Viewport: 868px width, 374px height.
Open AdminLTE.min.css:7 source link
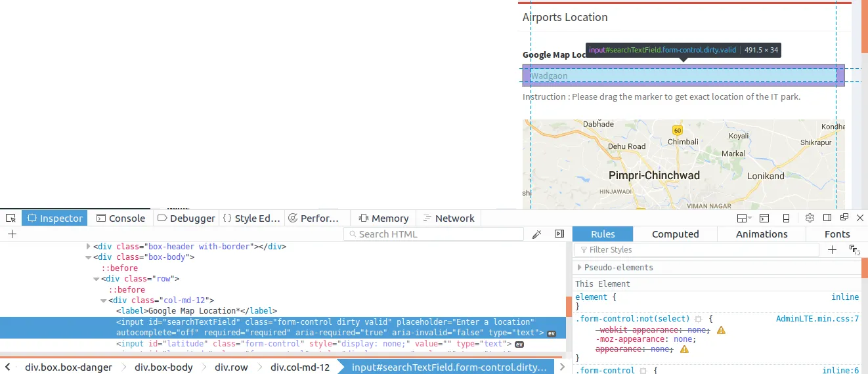(x=817, y=318)
